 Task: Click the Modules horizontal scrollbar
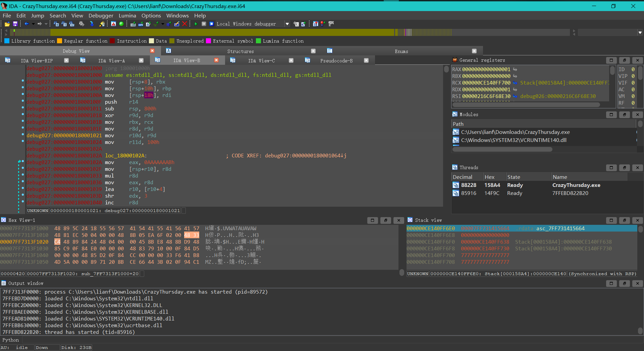pyautogui.click(x=502, y=149)
